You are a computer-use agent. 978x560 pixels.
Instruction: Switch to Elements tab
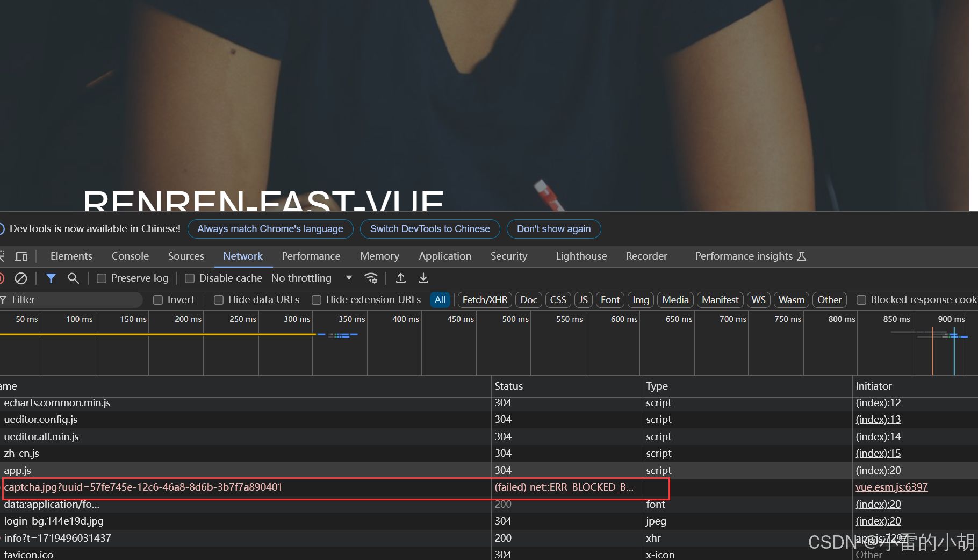point(71,256)
